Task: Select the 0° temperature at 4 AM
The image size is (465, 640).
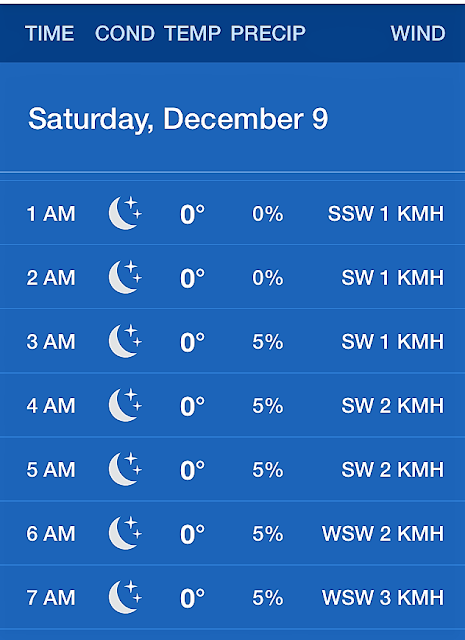Action: [192, 406]
